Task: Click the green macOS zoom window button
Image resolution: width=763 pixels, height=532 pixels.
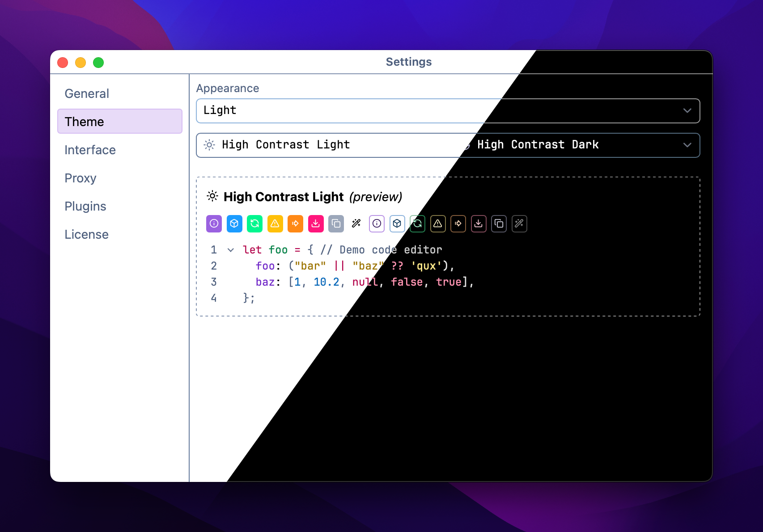Action: (98, 63)
